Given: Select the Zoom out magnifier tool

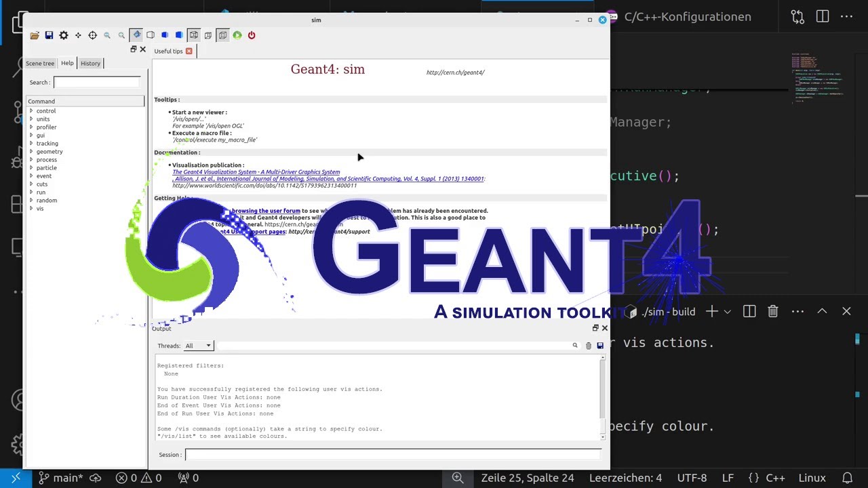Looking at the screenshot, I should tap(107, 35).
